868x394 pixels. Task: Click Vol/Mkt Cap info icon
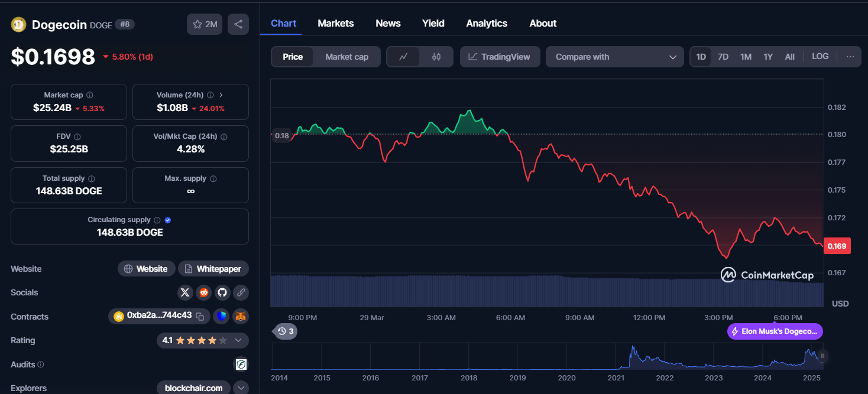[224, 136]
